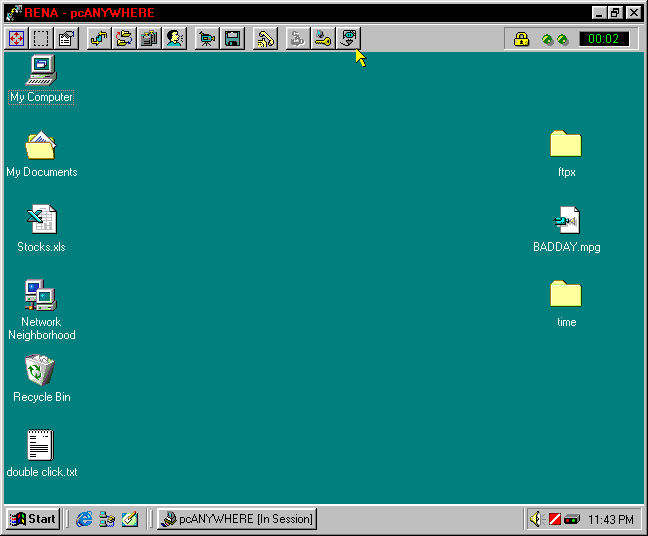The height and width of the screenshot is (536, 648).
Task: Click the pcANYWHERE [In Session] taskbar button
Action: tap(237, 519)
